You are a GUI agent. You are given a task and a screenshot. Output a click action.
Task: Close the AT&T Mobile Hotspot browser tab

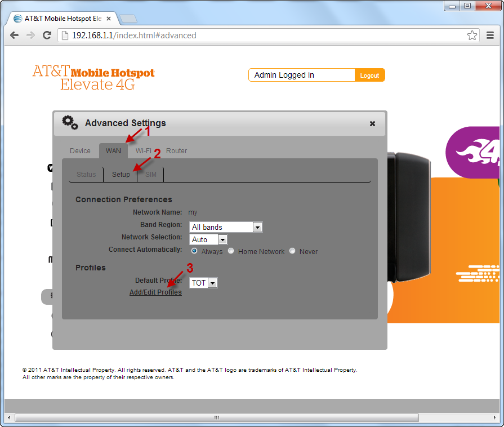pos(109,19)
